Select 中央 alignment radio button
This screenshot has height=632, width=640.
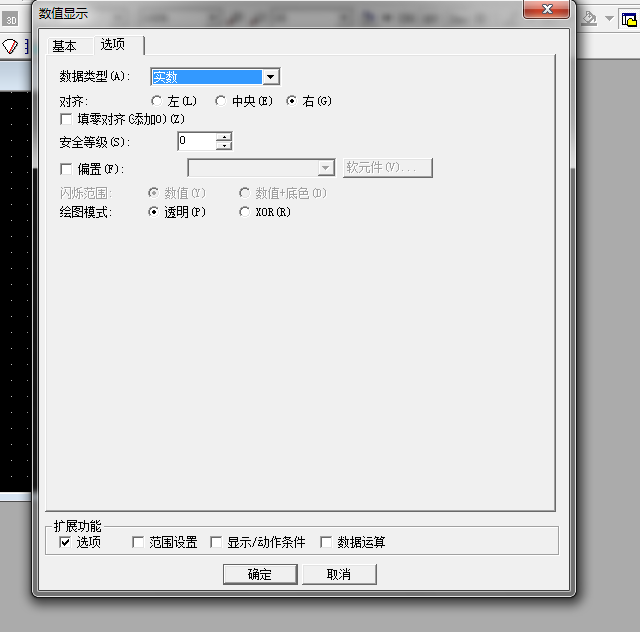(220, 101)
